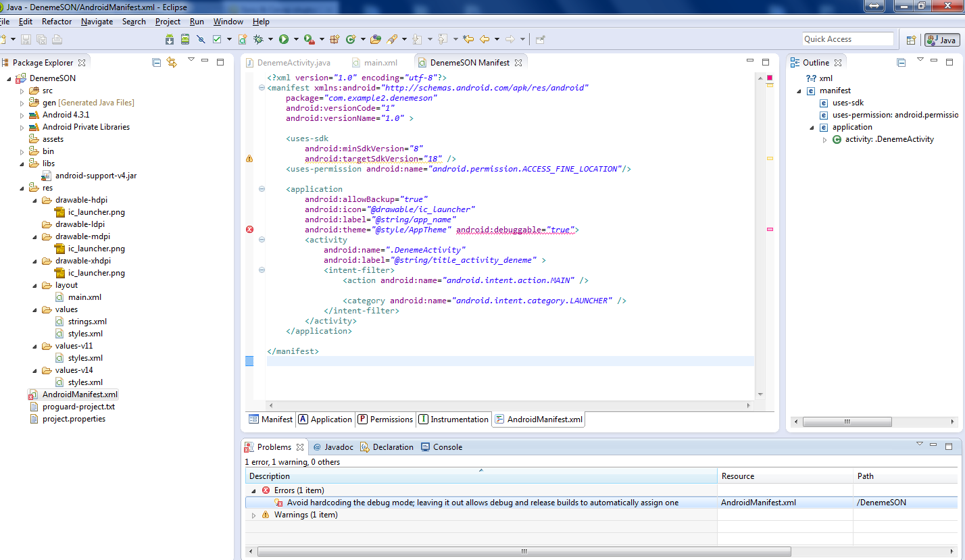Viewport: 965px width, 560px height.
Task: Select AndroidManifest.xml in Package Explorer
Action: coord(73,394)
